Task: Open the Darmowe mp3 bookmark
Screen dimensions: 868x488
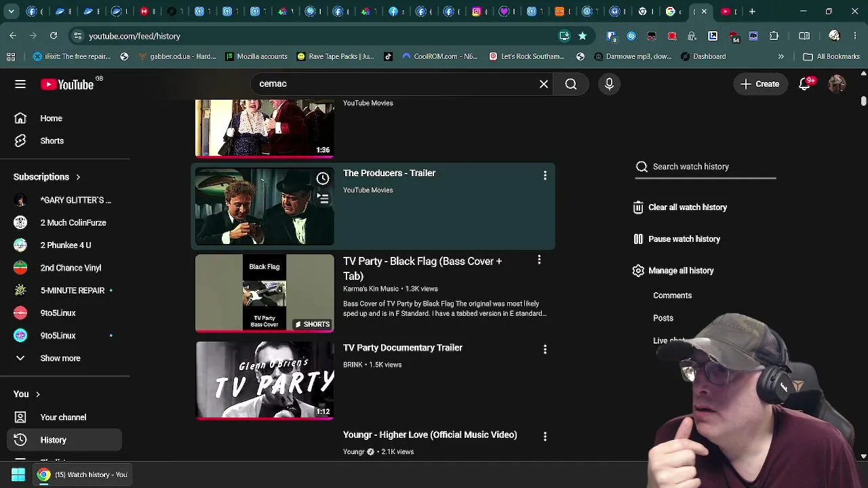Action: point(632,57)
